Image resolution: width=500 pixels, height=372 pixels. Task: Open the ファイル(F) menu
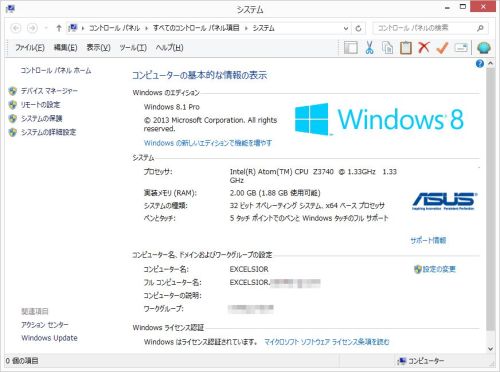point(29,48)
